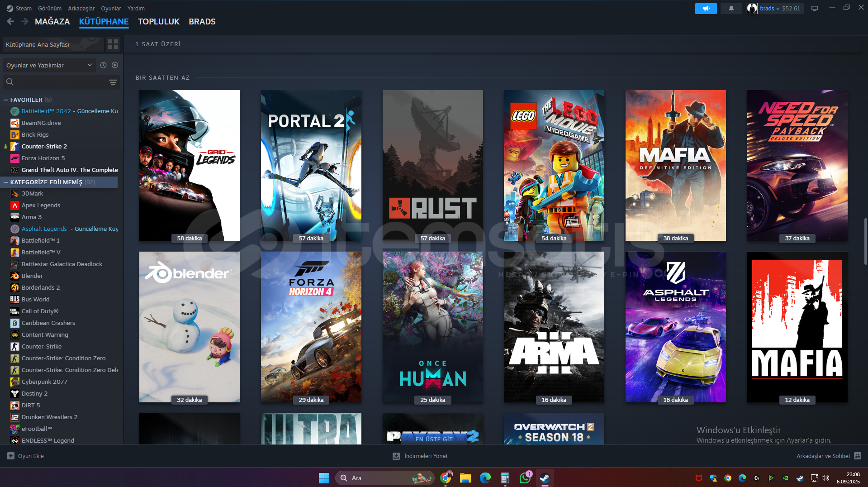Open Arkadaşlar ve Sohbet
This screenshot has height=487, width=868.
tap(829, 456)
